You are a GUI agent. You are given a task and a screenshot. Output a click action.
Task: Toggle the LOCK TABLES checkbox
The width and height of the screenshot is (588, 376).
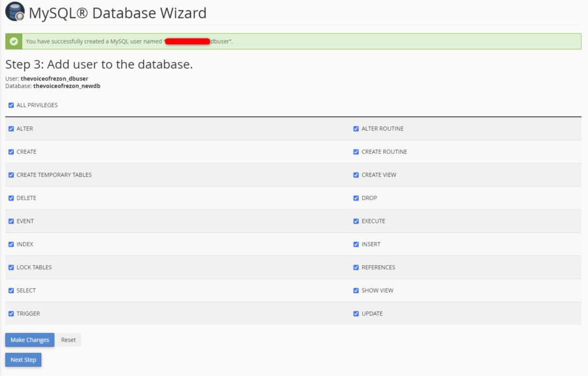(x=10, y=267)
